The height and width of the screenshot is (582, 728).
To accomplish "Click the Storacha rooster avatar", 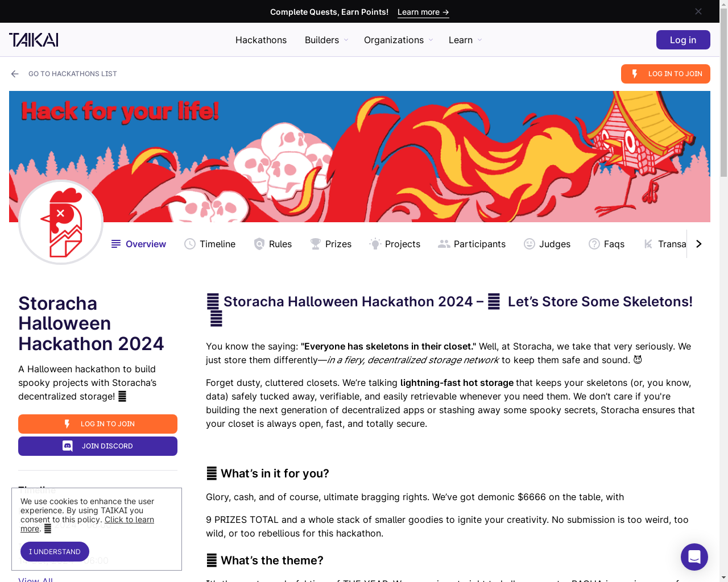I will coord(61,222).
